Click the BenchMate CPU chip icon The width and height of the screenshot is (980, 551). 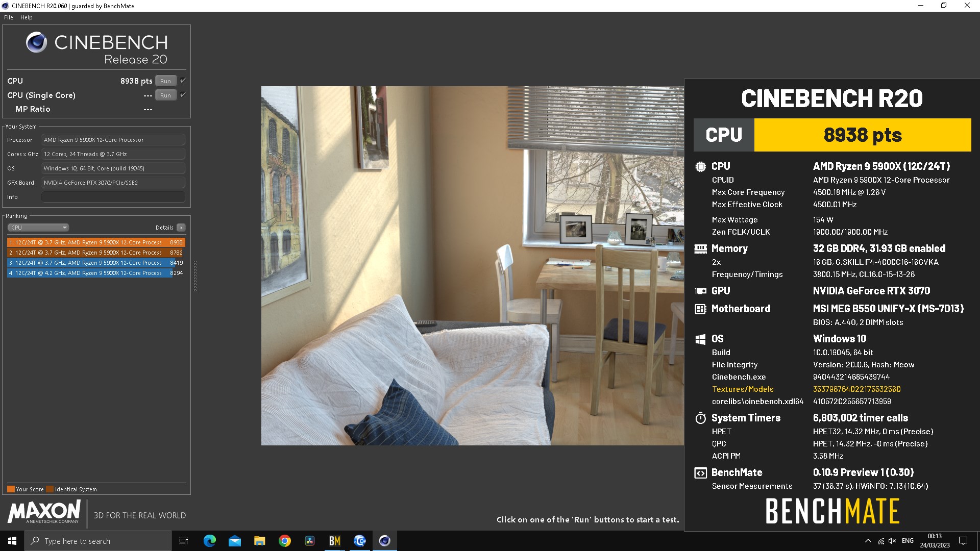(x=701, y=166)
